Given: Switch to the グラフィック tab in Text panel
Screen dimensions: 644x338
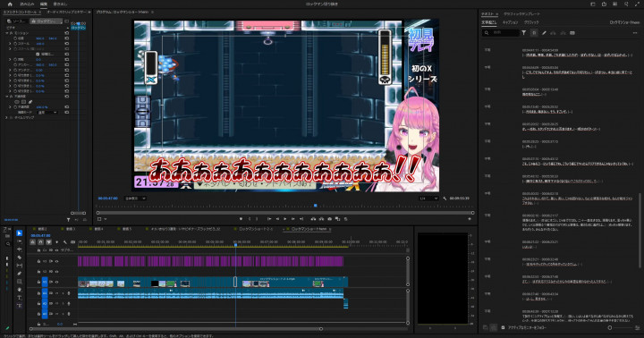Looking at the screenshot, I should click(x=531, y=22).
